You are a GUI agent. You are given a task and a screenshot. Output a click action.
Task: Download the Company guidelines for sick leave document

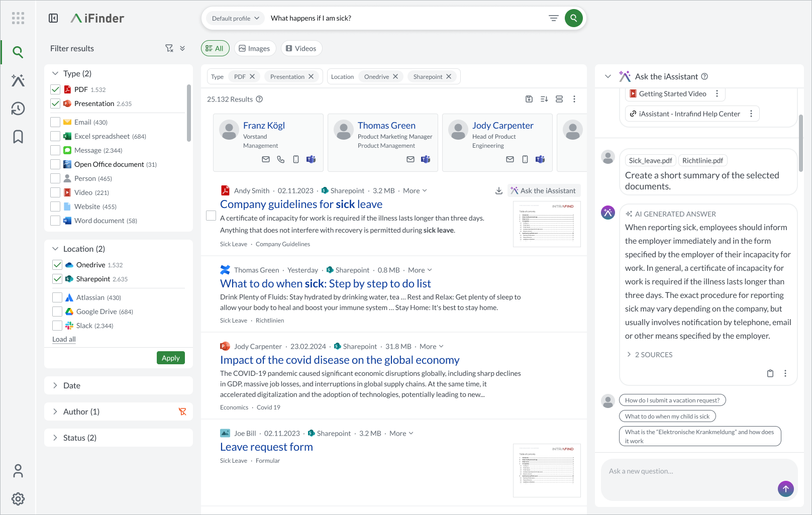point(499,190)
